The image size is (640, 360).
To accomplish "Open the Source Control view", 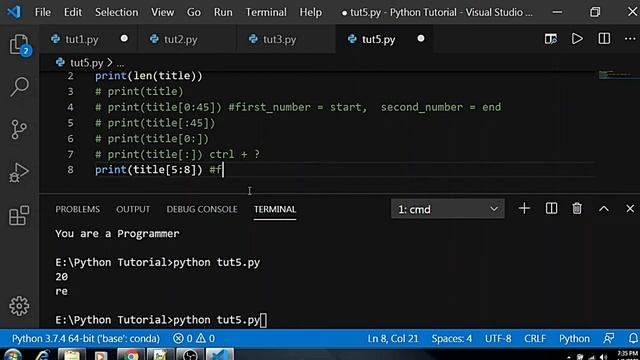I will 19,129.
